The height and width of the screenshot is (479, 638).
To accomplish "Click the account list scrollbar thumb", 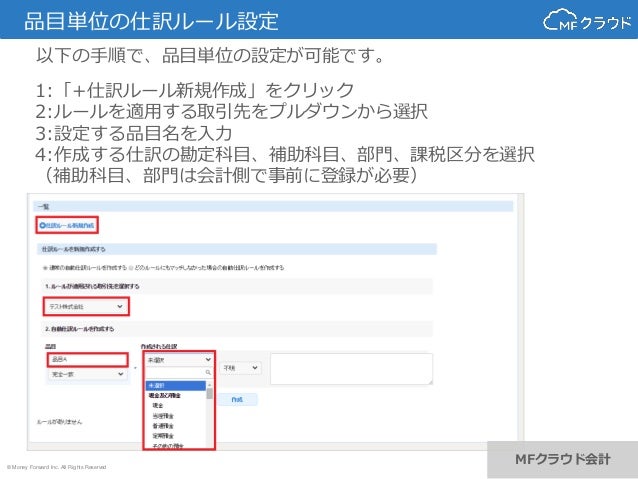I will (x=210, y=394).
